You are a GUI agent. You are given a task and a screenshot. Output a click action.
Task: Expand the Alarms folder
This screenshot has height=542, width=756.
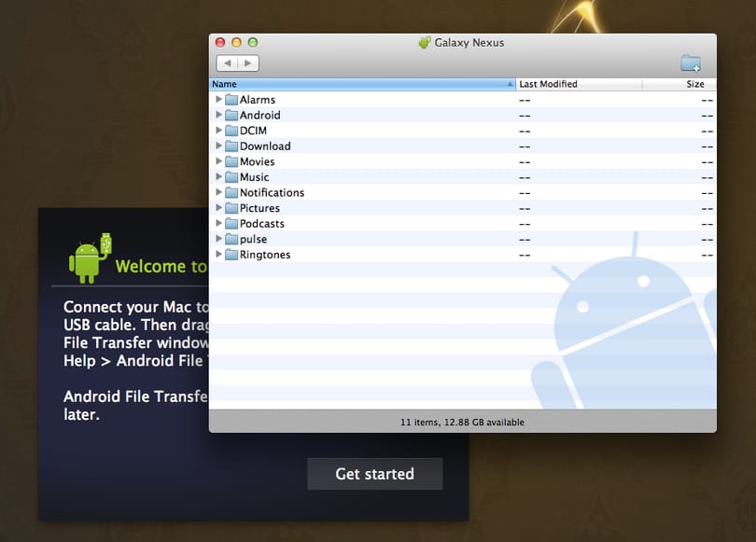(x=218, y=99)
